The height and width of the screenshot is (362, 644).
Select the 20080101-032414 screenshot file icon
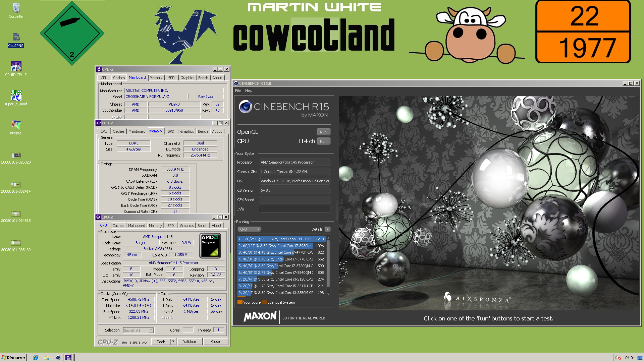[x=16, y=187]
